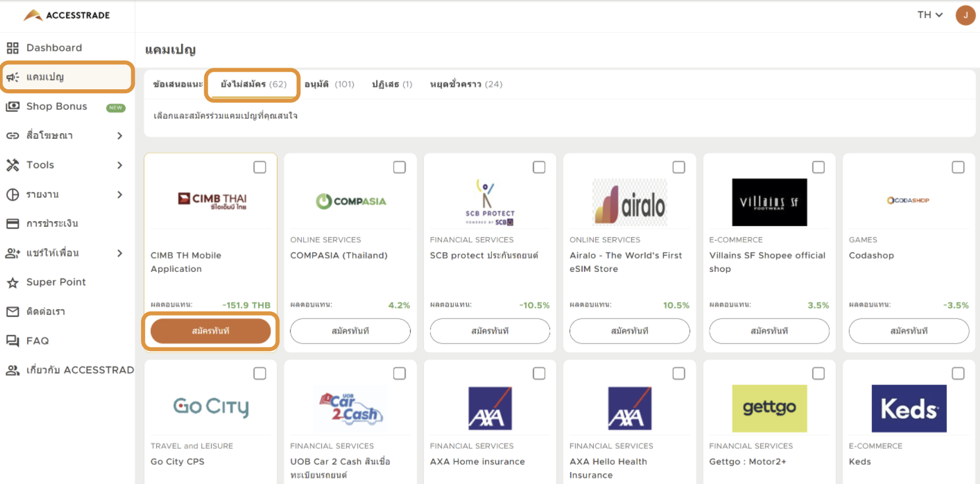Switch to the ปฏิเสธ (1) tab
Viewport: 980px width, 484px height.
[x=392, y=84]
